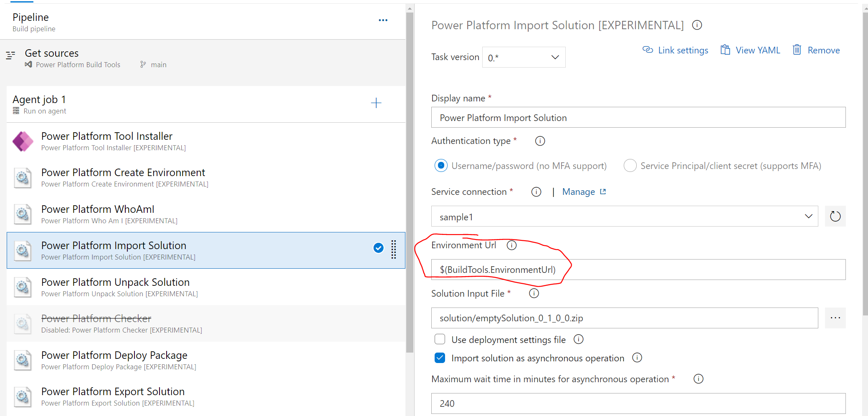
Task: Click the refresh icon beside the service connection
Action: click(835, 216)
